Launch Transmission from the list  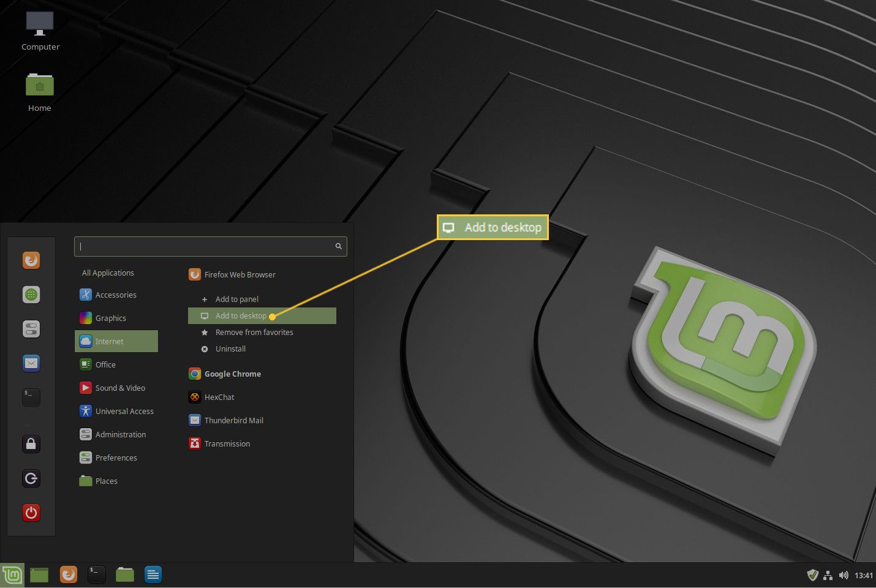pos(262,443)
